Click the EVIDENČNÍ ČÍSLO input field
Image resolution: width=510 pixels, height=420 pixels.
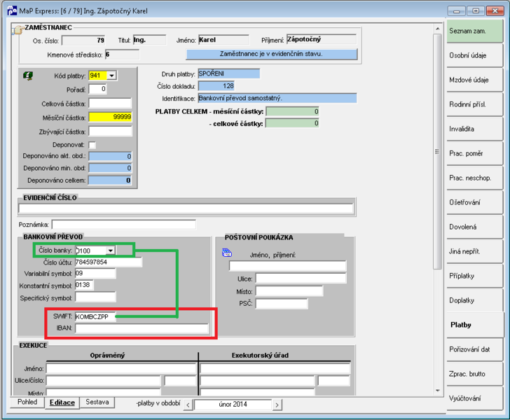(x=186, y=209)
